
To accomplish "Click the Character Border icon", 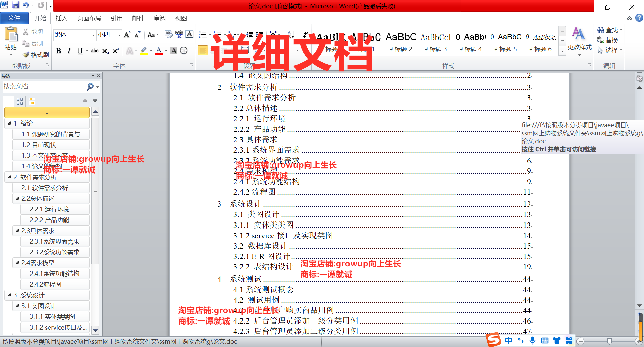I will click(x=190, y=34).
